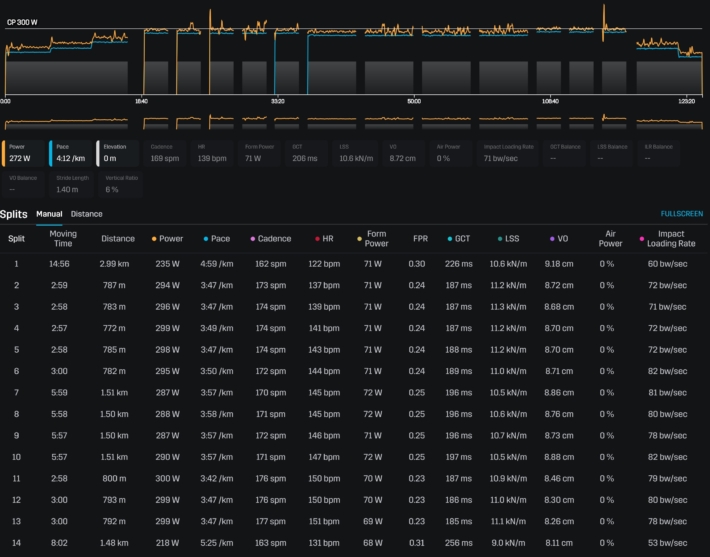Click the teal GCT column header dot

coord(451,239)
